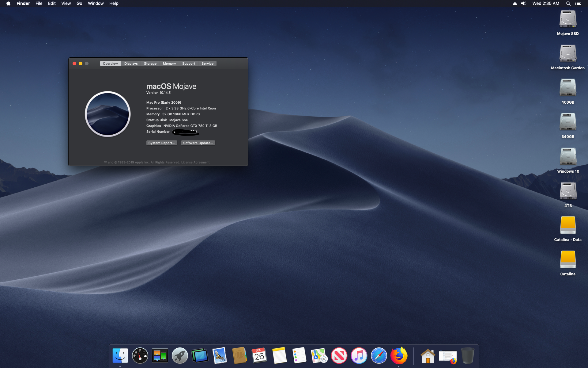Open the Windows 10 drive icon
Screen dimensions: 588x368
click(x=568, y=157)
